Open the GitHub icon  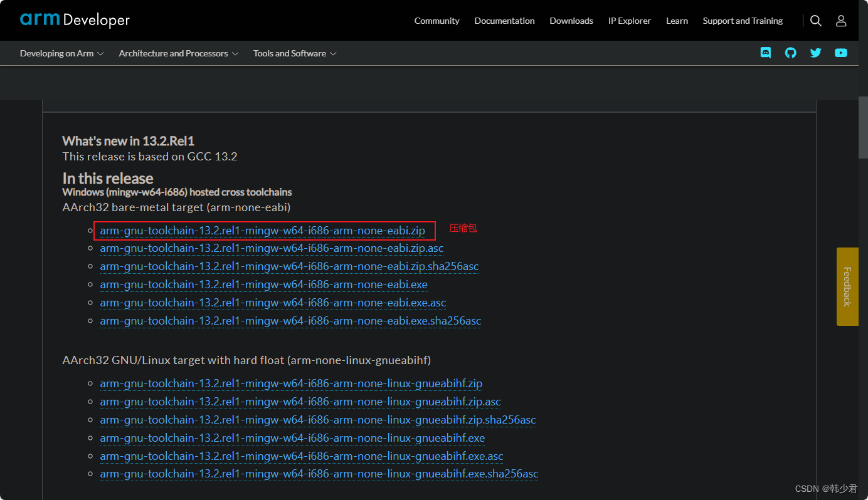(x=791, y=53)
